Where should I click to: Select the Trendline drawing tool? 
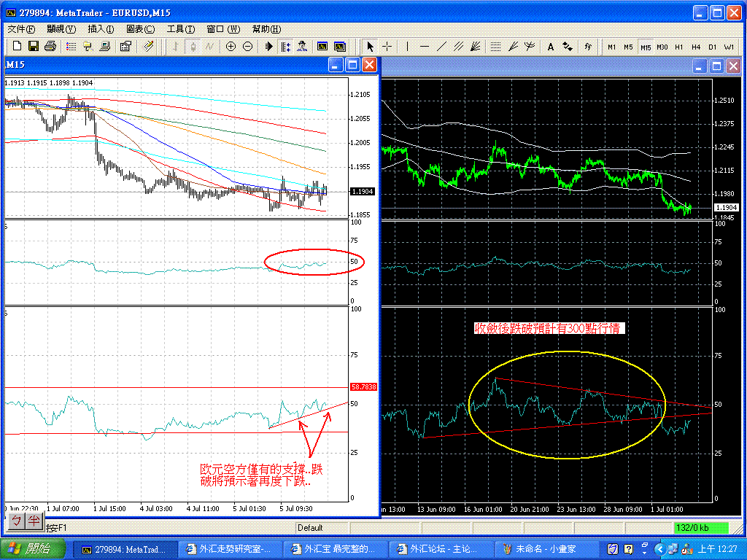[x=441, y=46]
